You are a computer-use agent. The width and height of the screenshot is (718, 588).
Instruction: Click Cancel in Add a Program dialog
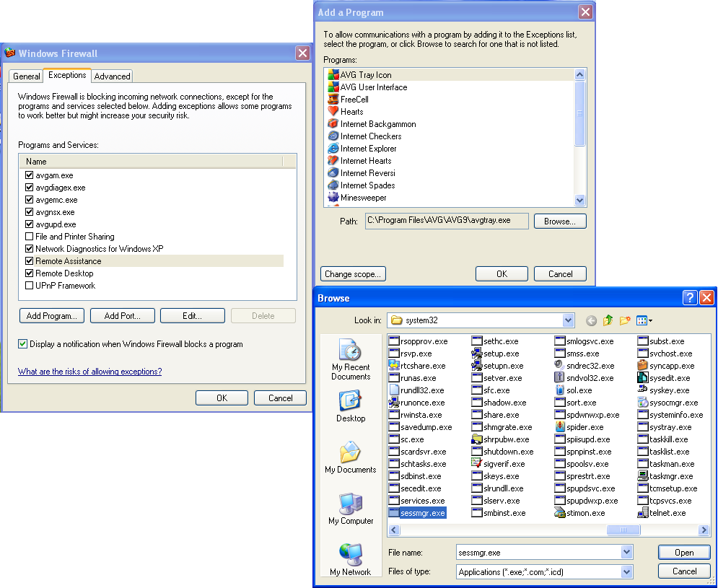click(560, 274)
